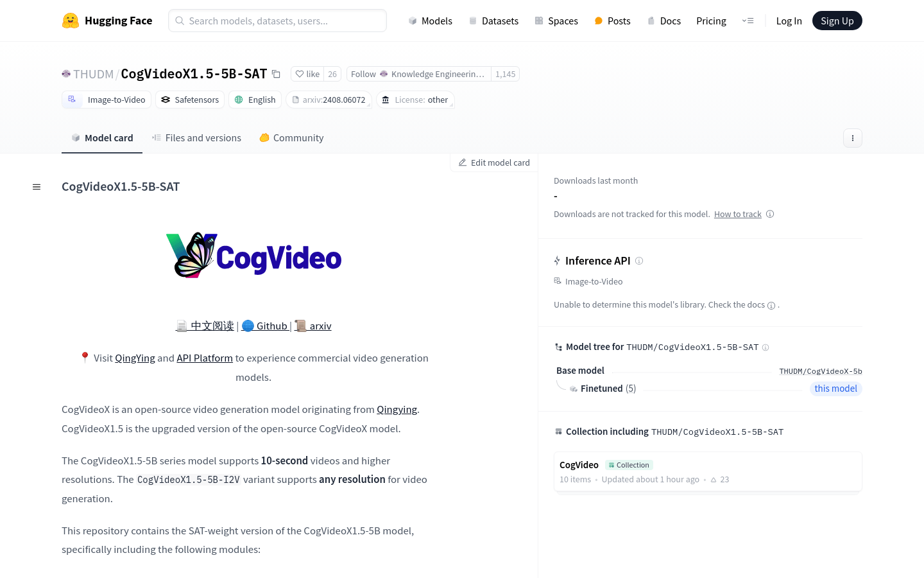The width and height of the screenshot is (924, 578).
Task: Click the collection upvote count 23
Action: (x=720, y=480)
